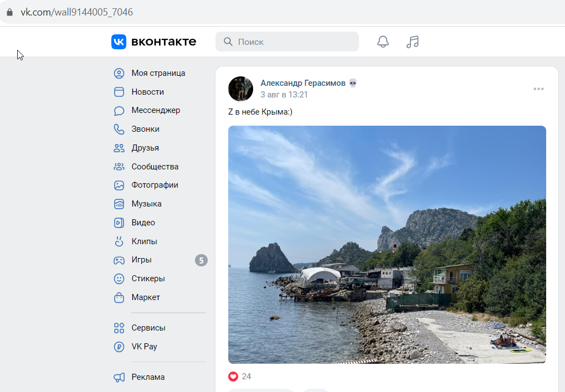The image size is (565, 392).
Task: Click the Клипы hand icon
Action: [x=119, y=241]
